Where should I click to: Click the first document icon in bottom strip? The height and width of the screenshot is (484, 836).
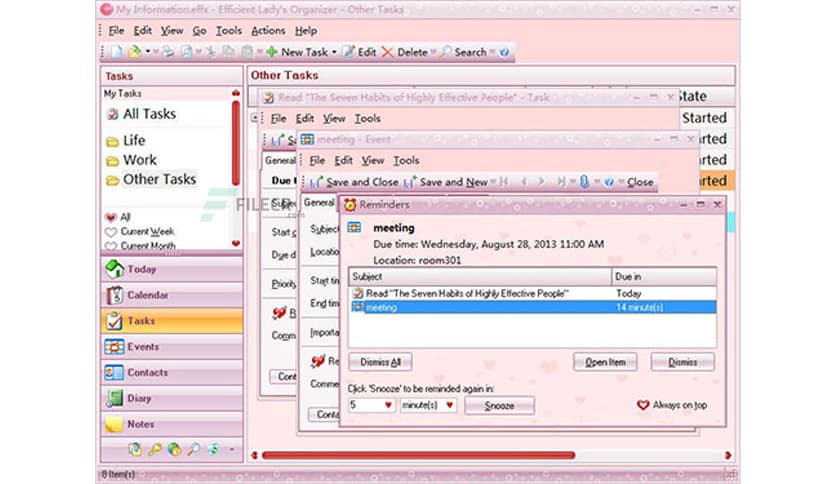tap(135, 449)
